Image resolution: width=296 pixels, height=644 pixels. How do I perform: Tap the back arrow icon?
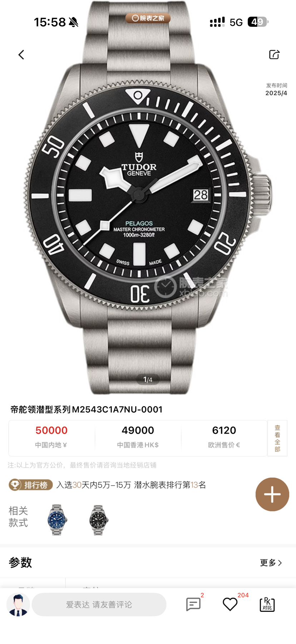tap(21, 55)
